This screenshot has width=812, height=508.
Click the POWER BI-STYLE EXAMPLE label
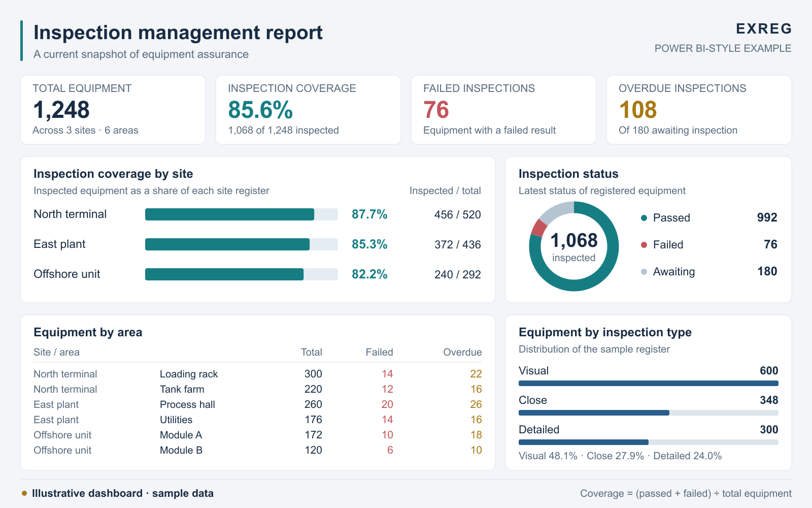tap(723, 48)
